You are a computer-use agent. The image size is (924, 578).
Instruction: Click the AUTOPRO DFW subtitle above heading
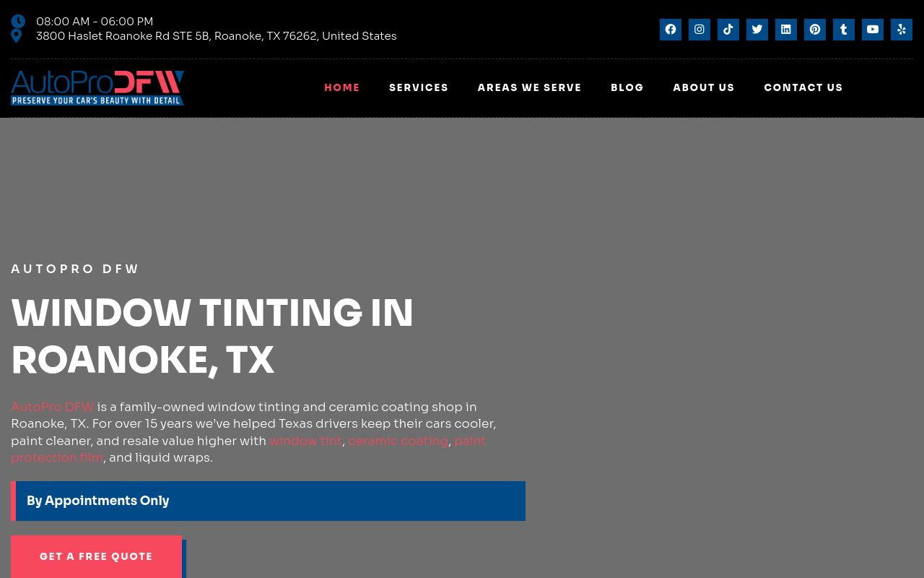coord(75,269)
